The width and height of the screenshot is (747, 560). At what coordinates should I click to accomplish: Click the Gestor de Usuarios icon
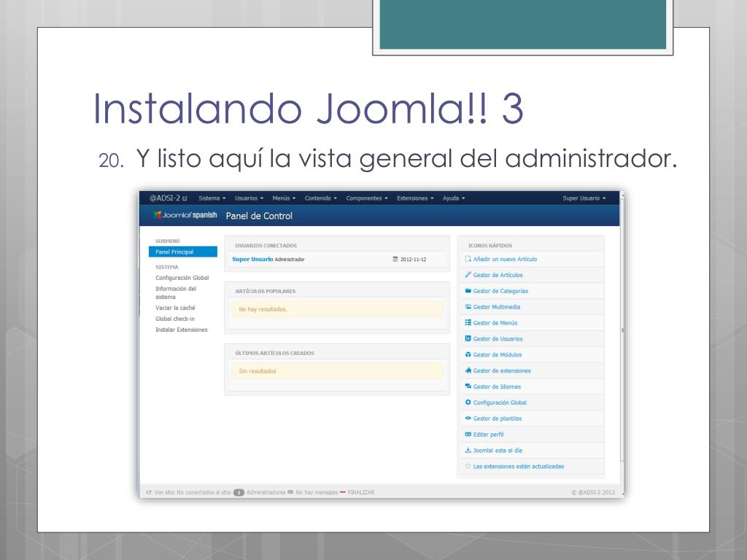click(x=468, y=338)
